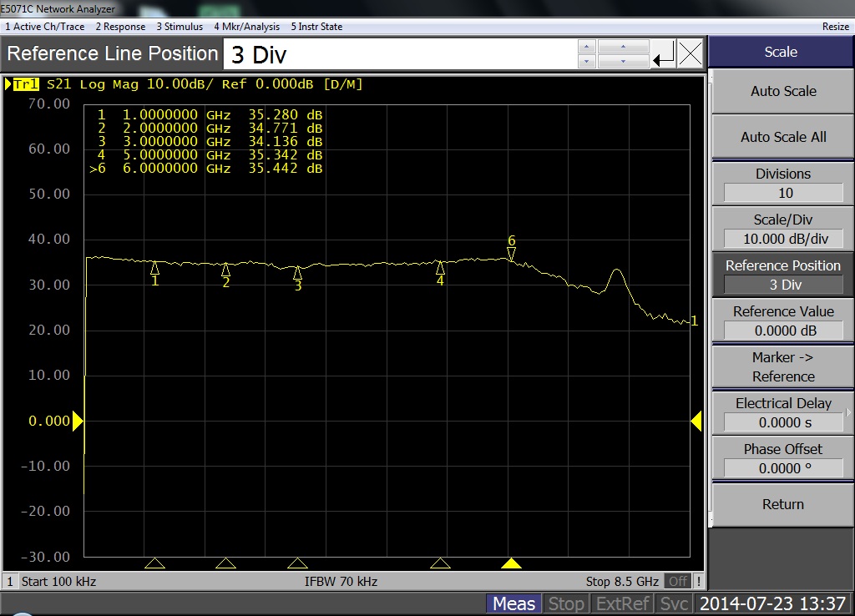Click the Reference Line Position entry field
Screen dimensions: 855x616
click(399, 55)
